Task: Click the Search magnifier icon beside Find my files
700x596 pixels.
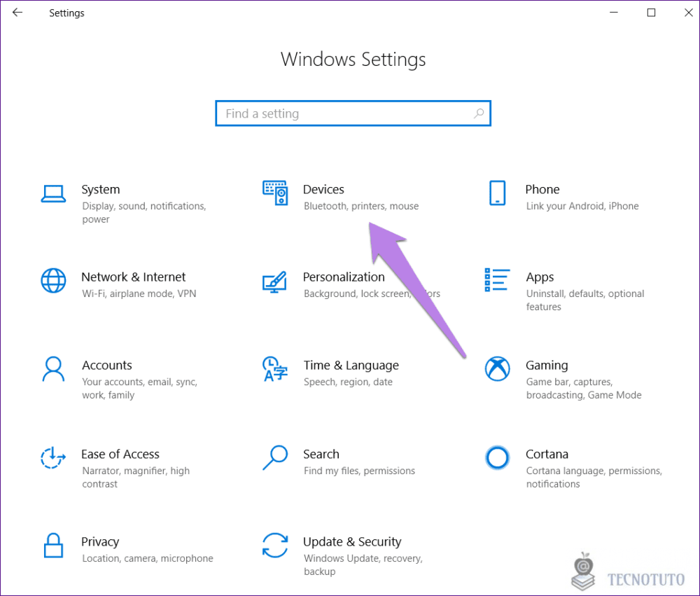Action: (x=275, y=457)
